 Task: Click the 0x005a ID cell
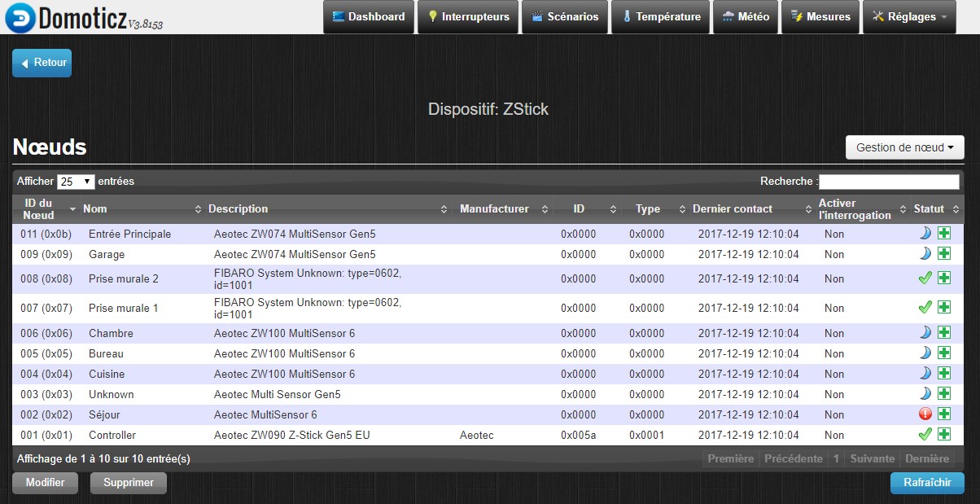(x=578, y=435)
